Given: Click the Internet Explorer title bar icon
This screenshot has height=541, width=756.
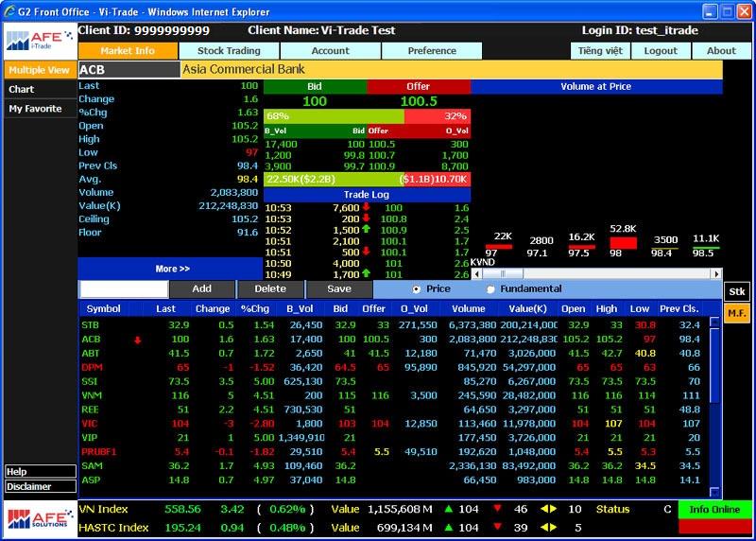Looking at the screenshot, I should [x=9, y=11].
